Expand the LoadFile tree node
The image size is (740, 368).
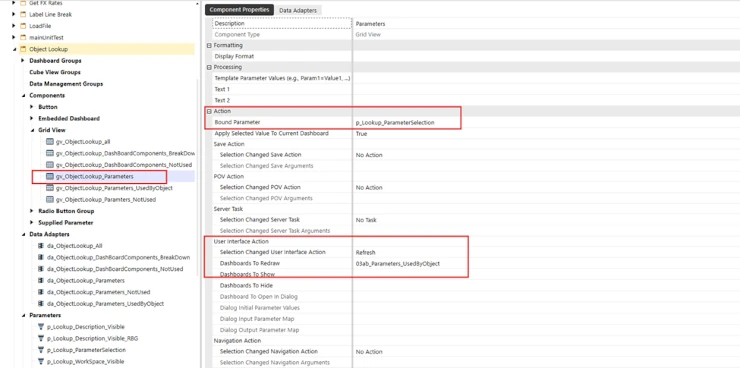(x=14, y=26)
